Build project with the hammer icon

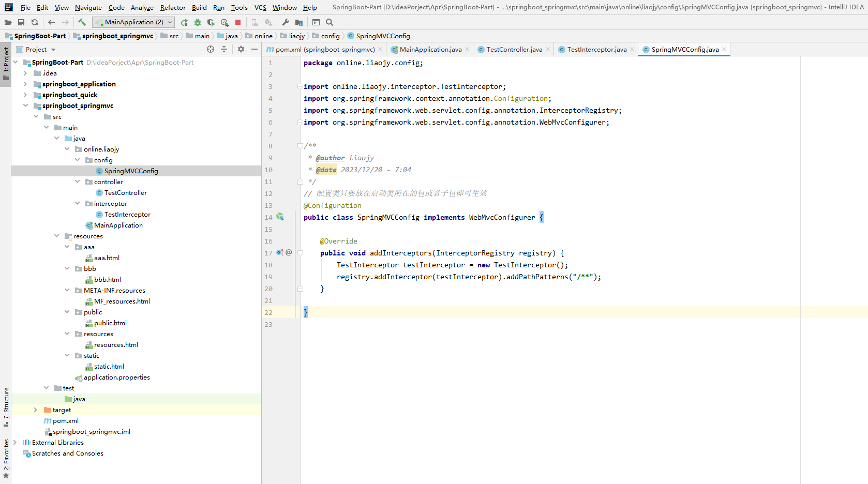point(82,22)
